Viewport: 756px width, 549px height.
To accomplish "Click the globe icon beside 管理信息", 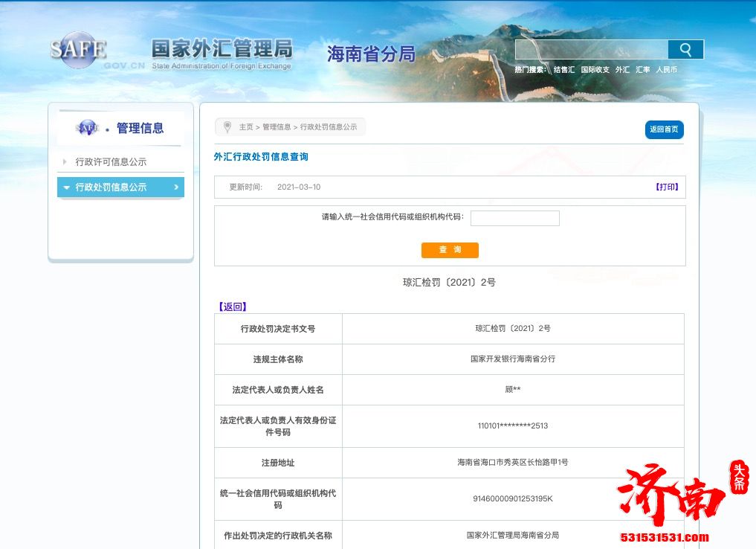I will [87, 128].
